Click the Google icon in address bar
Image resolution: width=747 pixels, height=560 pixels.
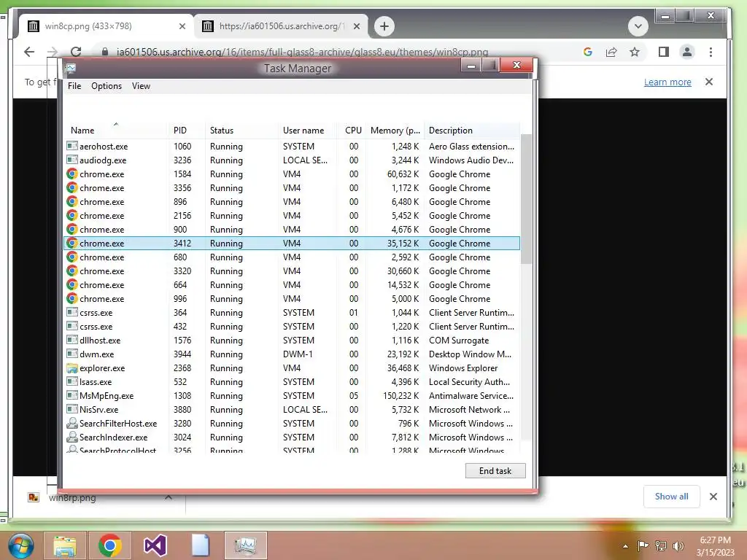tap(588, 52)
